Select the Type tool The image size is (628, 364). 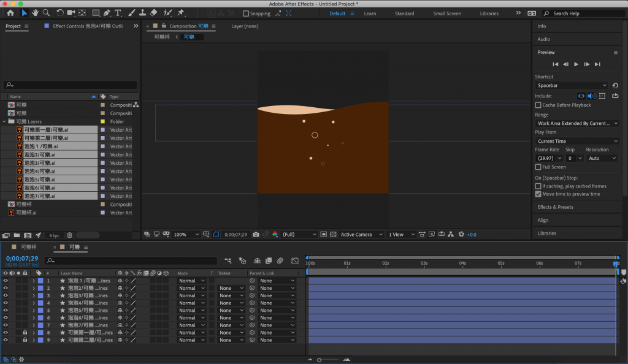(x=117, y=12)
